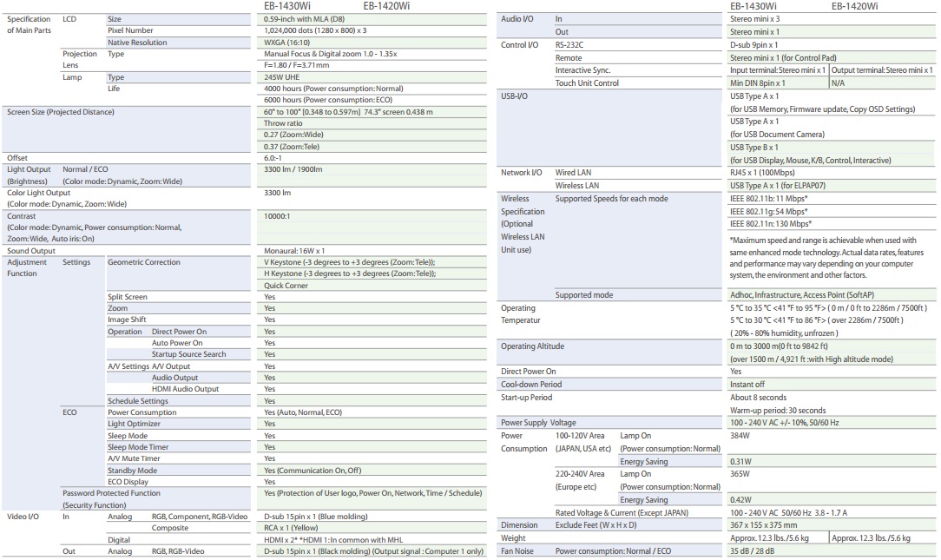Image resolution: width=941 pixels, height=560 pixels.
Task: Click the '(for USB Document Camera)' note
Action: coord(778,135)
